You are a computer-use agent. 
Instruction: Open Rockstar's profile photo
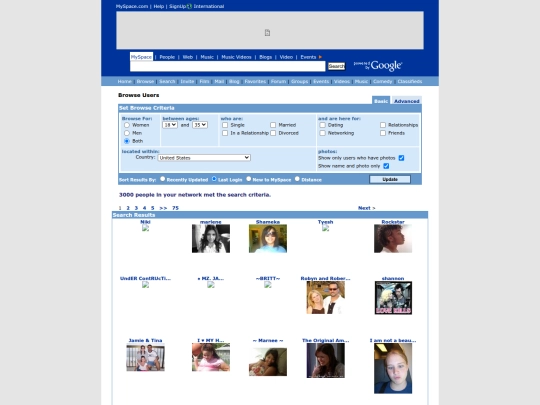[x=393, y=239]
